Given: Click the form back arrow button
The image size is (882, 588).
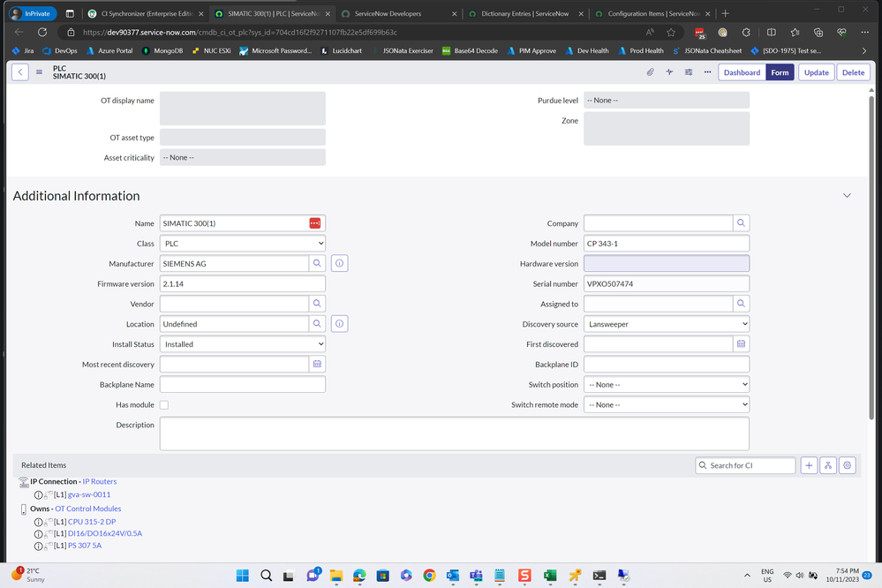Looking at the screenshot, I should (x=20, y=72).
